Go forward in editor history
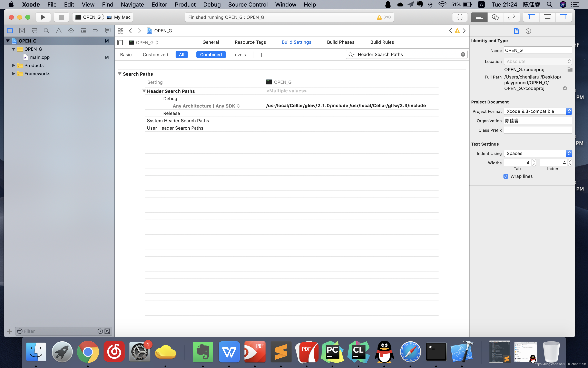This screenshot has height=368, width=588. pos(139,31)
